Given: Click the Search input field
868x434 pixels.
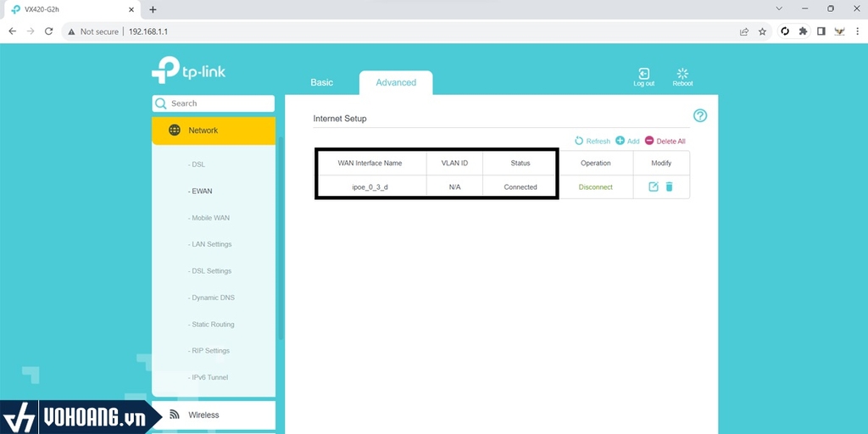Looking at the screenshot, I should click(x=213, y=103).
